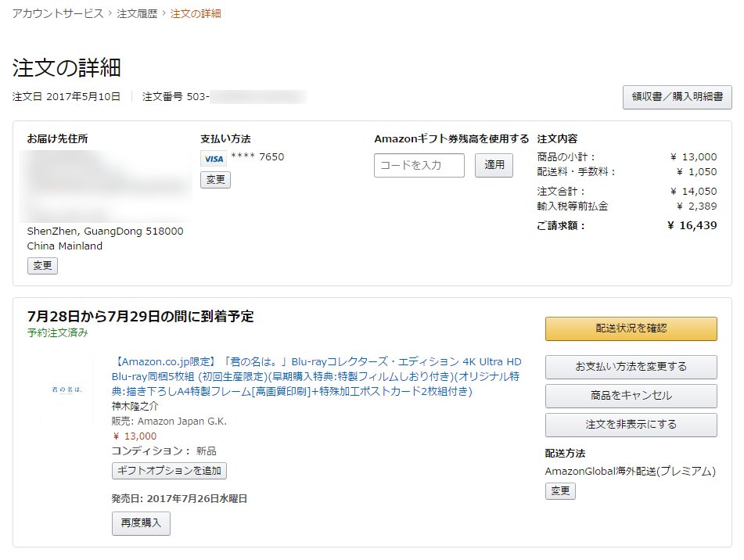Select 発売日: 2017年7月26日水曜日 text
The height and width of the screenshot is (560, 744).
point(179,499)
